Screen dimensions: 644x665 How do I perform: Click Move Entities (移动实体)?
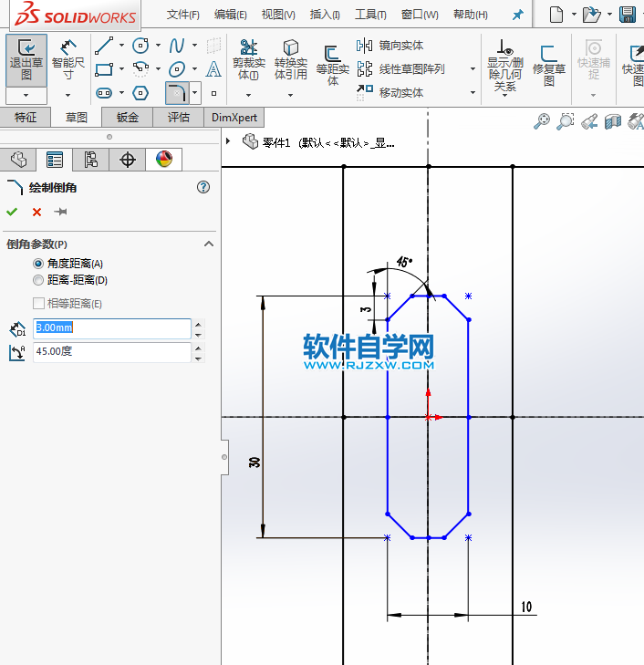(390, 92)
